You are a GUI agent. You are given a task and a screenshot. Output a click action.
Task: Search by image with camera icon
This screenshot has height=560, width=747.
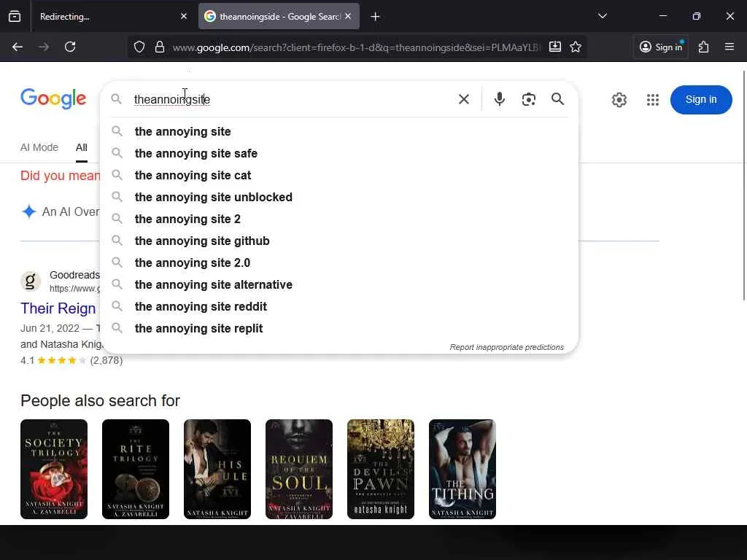(529, 99)
